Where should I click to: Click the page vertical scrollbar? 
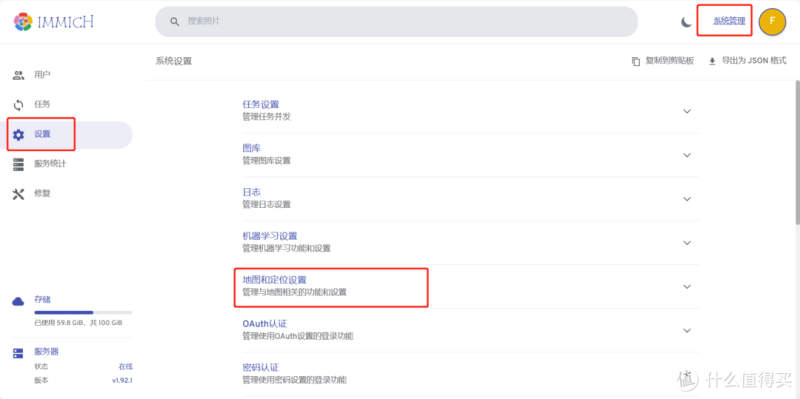tap(797, 152)
